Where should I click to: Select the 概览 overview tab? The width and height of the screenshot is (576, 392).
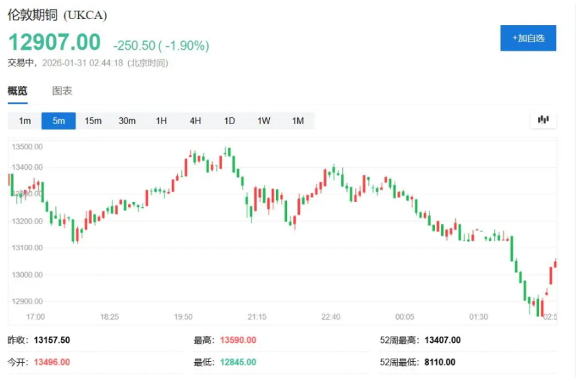[x=18, y=91]
